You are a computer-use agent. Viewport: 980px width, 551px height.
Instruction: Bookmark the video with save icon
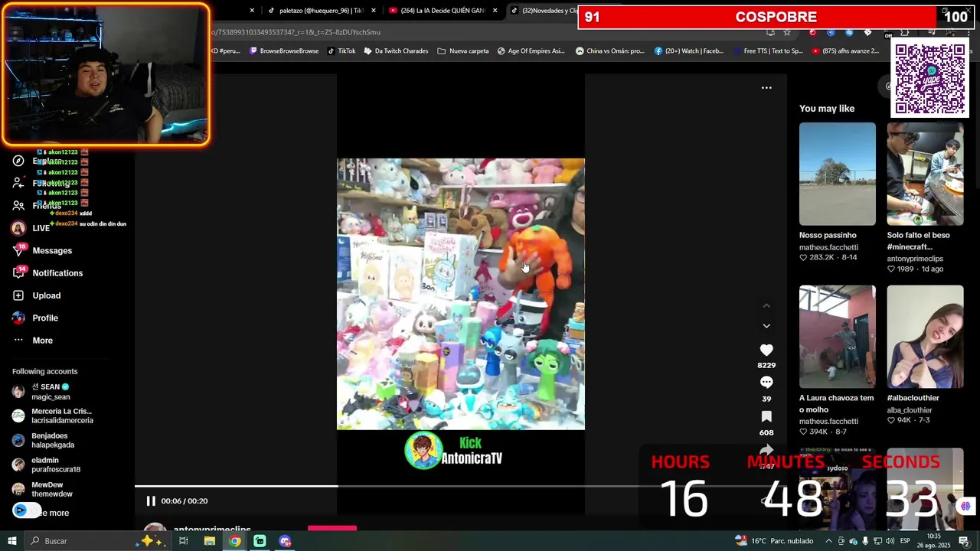click(766, 416)
